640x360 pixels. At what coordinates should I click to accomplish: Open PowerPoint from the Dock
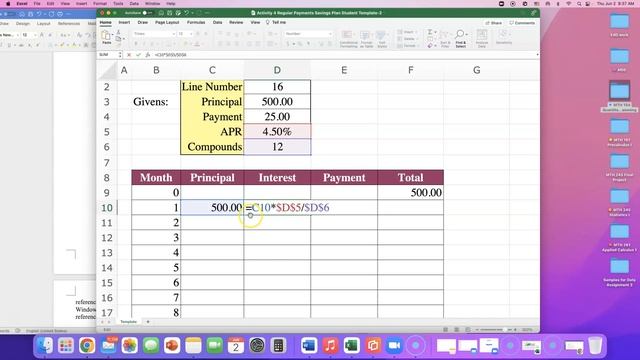tap(172, 346)
